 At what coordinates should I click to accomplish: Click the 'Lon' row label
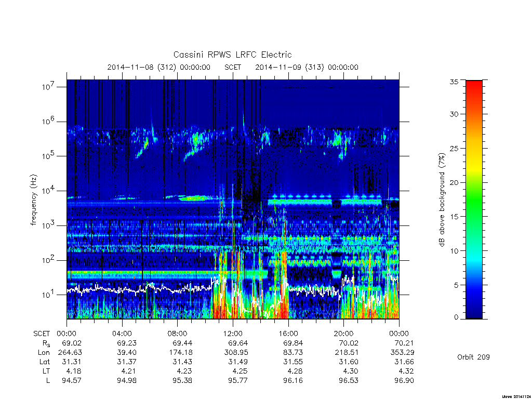tap(44, 353)
